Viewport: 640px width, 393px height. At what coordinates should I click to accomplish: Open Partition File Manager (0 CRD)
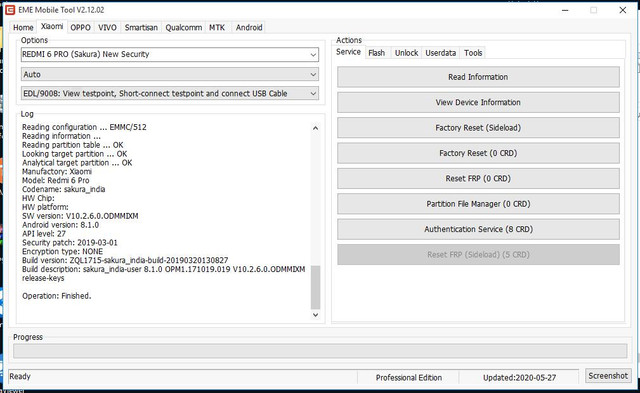pyautogui.click(x=478, y=204)
